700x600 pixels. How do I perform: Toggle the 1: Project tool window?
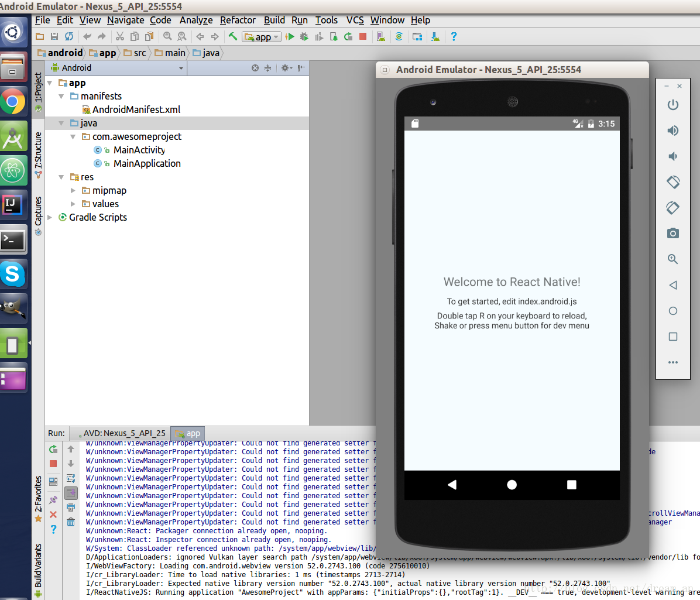(39, 92)
